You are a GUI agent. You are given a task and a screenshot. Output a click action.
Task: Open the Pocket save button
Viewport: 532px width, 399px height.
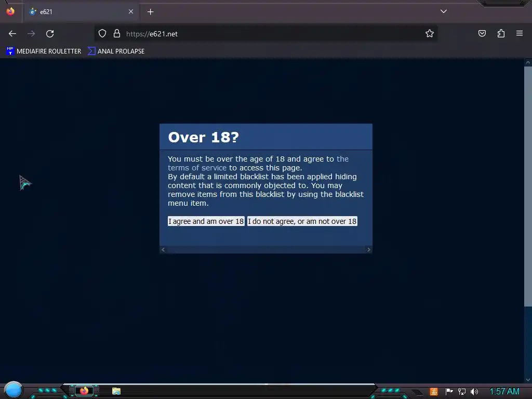click(x=482, y=33)
